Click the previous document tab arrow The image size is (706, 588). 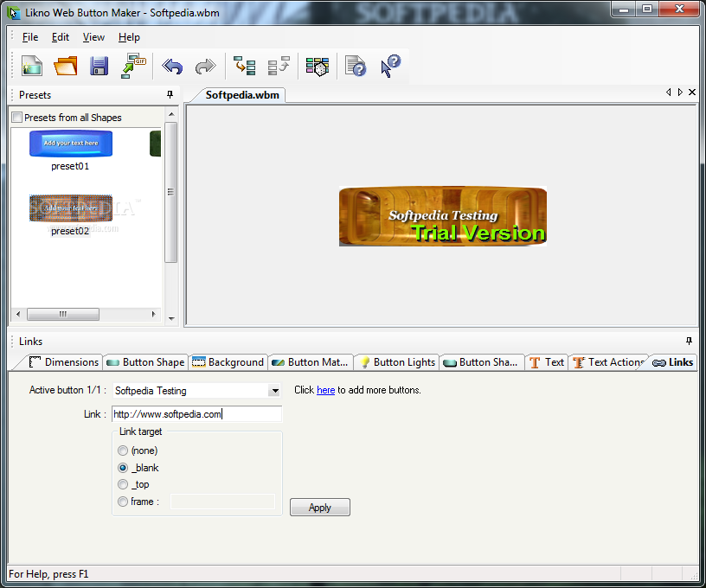[668, 93]
